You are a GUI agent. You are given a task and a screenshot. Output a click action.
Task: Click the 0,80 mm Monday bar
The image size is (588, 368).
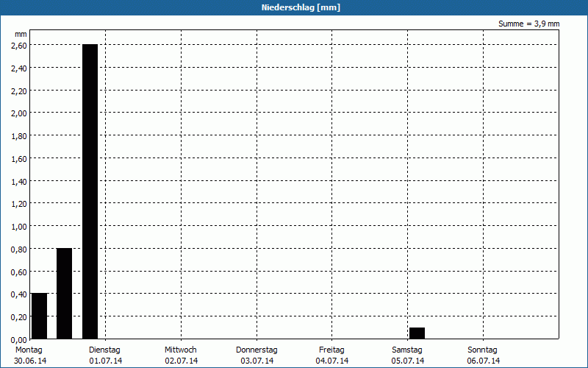tap(64, 293)
